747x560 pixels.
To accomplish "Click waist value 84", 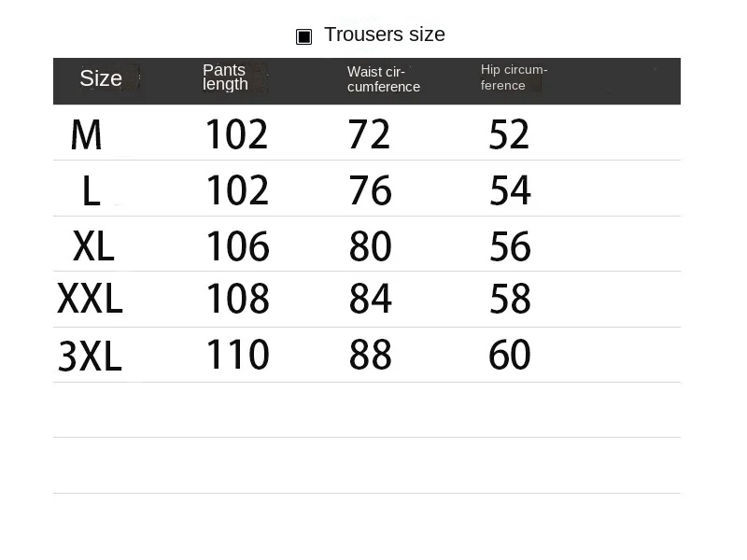I will click(370, 299).
